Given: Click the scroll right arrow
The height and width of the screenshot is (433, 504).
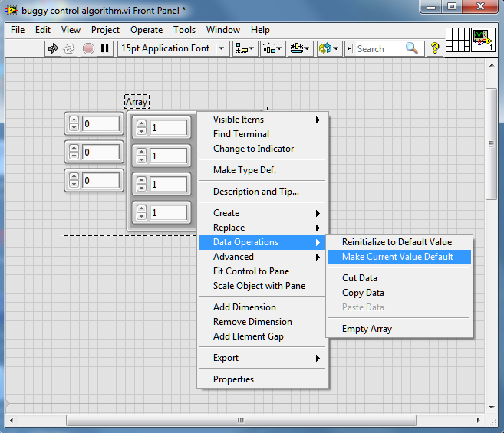Looking at the screenshot, I should (x=478, y=420).
